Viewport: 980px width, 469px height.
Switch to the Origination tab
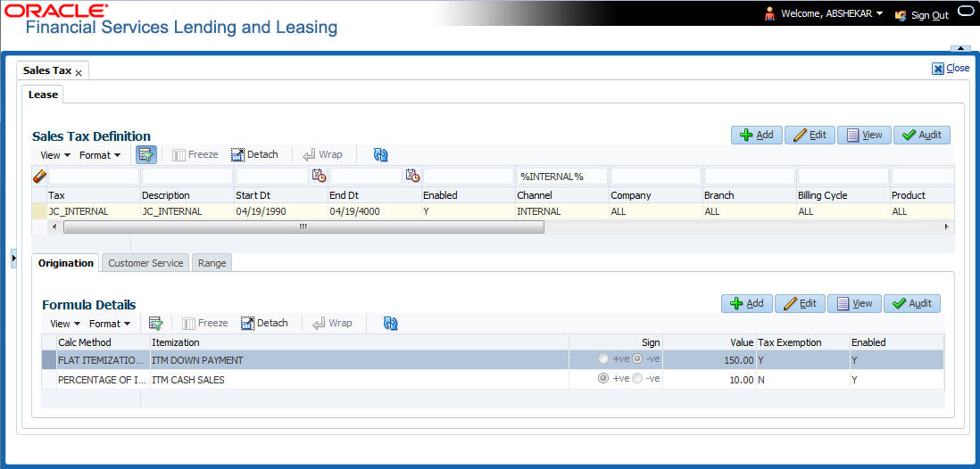(x=66, y=263)
